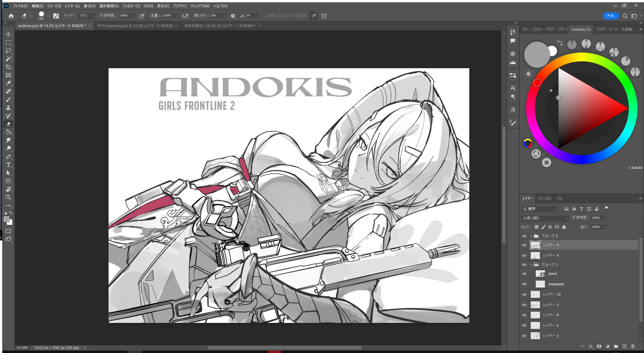Click create new group folder button
Image resolution: width=644 pixels, height=353 pixels.
pyautogui.click(x=616, y=346)
